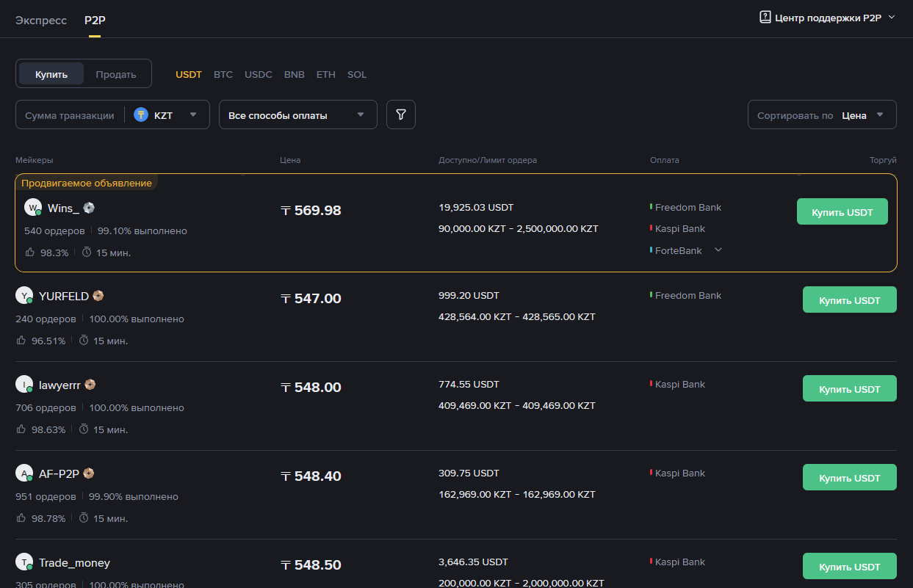Screen dimensions: 913x588
Task: Click Wins_ maker avatar
Action: [33, 207]
